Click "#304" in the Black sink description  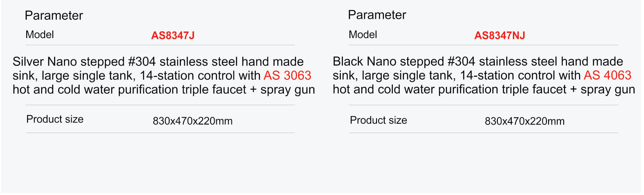[x=462, y=62]
